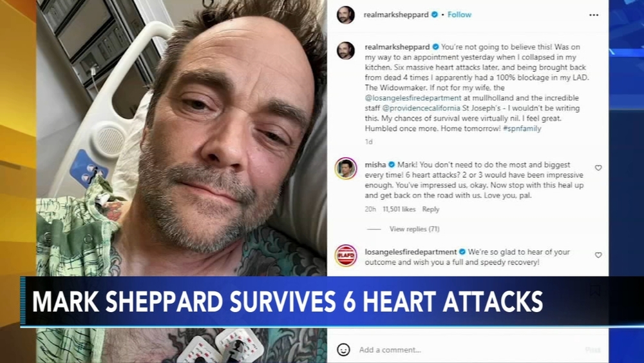Save post with the bookmark icon
644x363 pixels.
[594, 290]
